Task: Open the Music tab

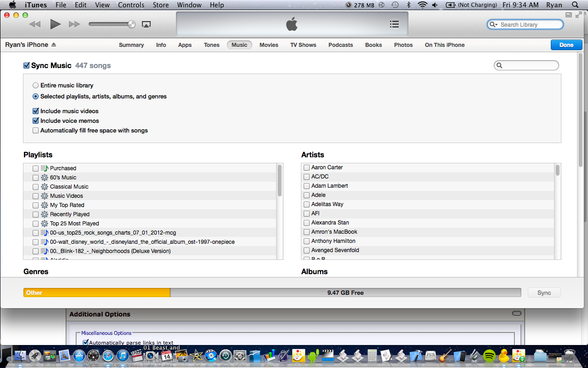Action: tap(239, 45)
